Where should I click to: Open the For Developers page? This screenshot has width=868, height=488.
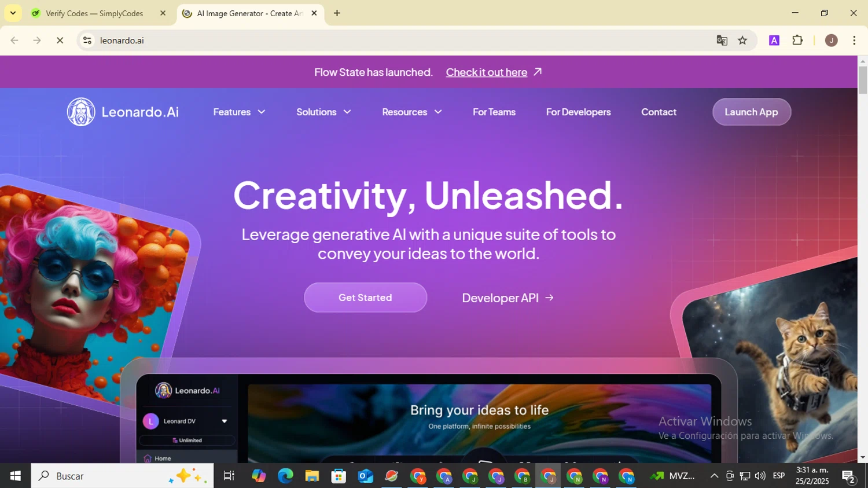click(579, 112)
